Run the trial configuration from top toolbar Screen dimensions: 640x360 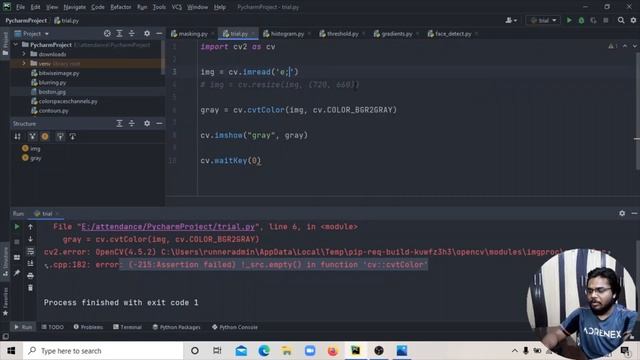(x=569, y=20)
